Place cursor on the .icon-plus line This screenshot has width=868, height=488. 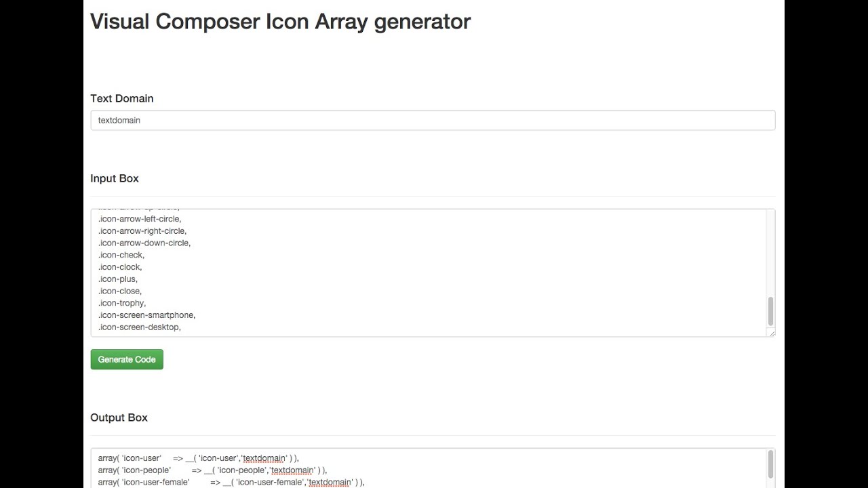coord(118,279)
